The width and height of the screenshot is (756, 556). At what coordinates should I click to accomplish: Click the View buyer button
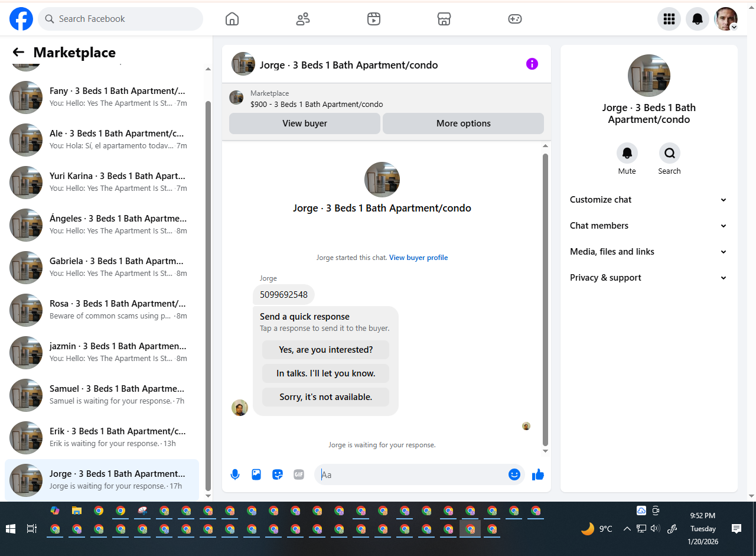305,123
